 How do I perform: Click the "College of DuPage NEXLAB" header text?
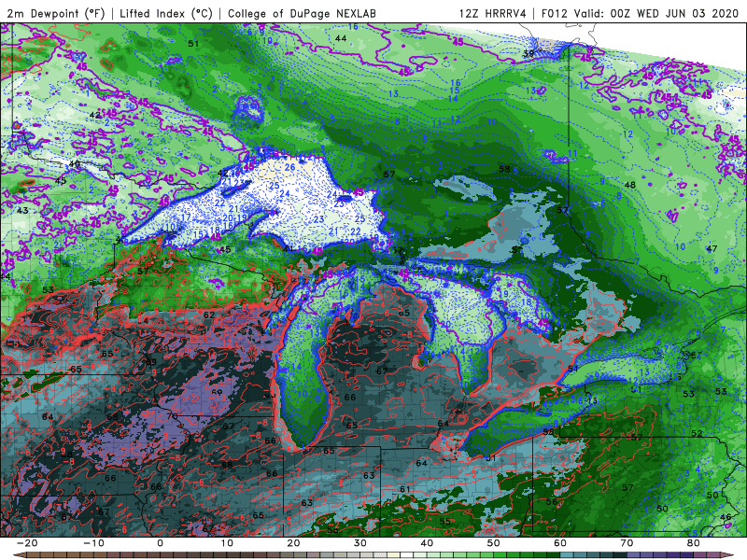pos(302,13)
